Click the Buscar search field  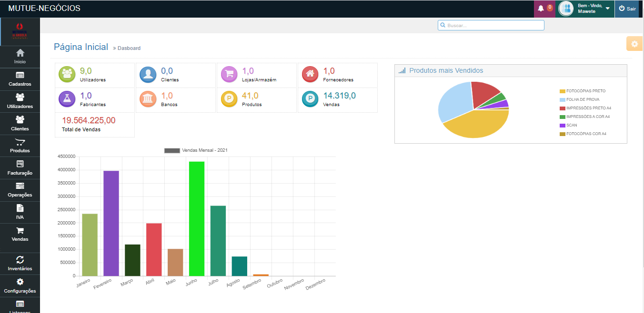click(x=491, y=25)
